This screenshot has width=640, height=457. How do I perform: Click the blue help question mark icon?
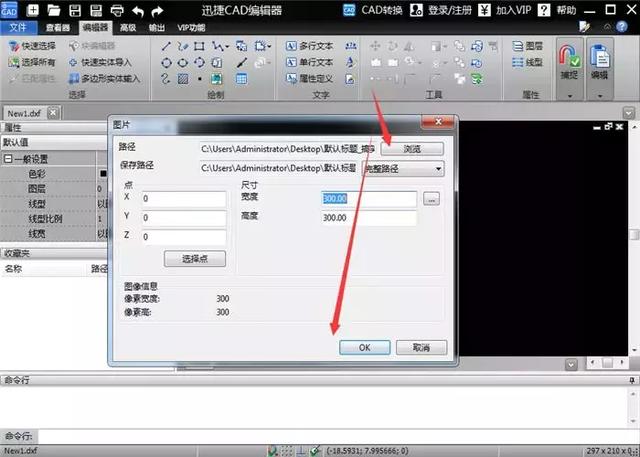622,27
